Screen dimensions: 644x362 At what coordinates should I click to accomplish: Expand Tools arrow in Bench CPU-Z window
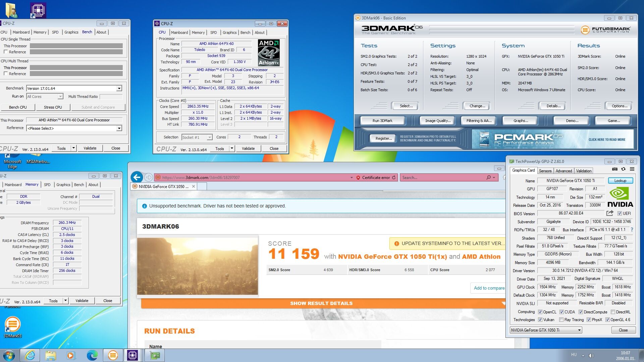click(x=73, y=148)
